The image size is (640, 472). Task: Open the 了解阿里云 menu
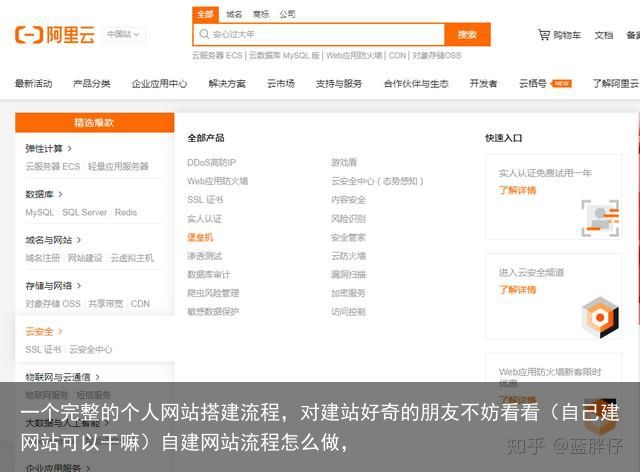[616, 84]
